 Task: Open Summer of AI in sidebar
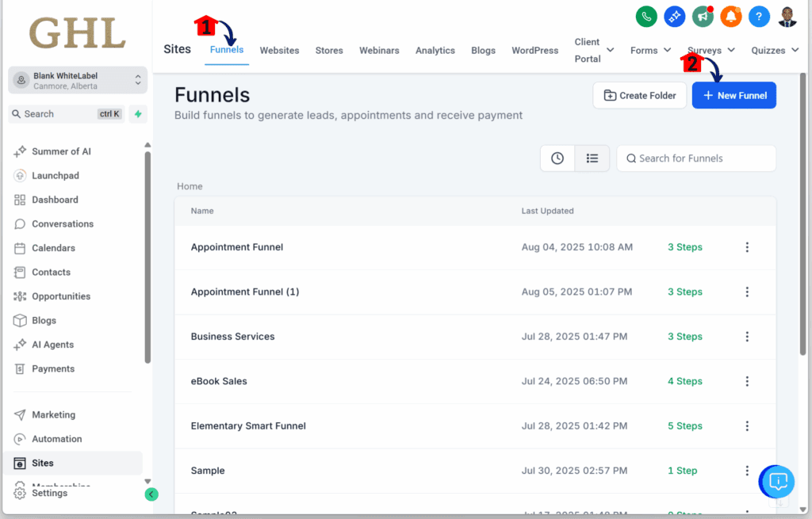(x=61, y=151)
